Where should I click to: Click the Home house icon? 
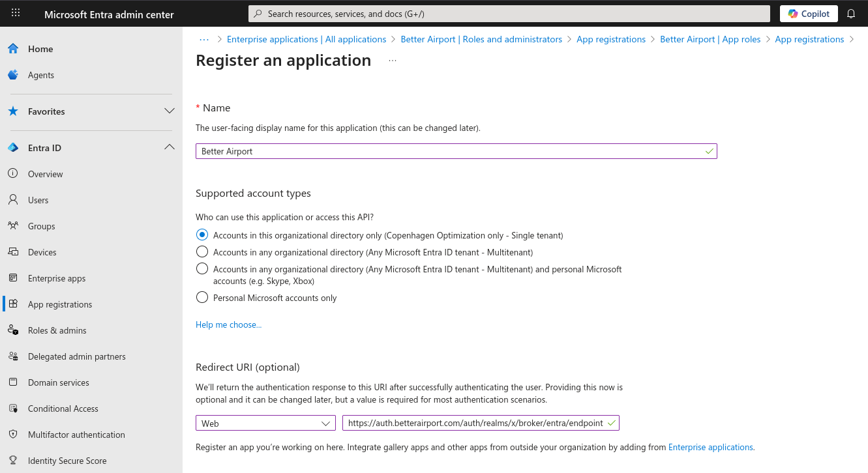(x=13, y=49)
